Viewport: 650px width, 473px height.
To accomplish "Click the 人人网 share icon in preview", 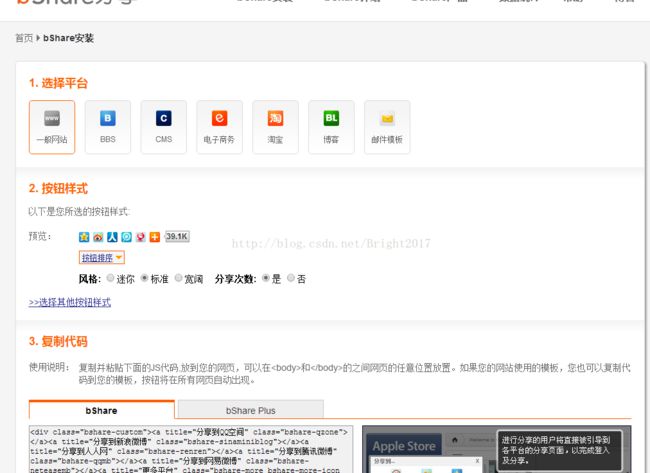I will click(112, 237).
